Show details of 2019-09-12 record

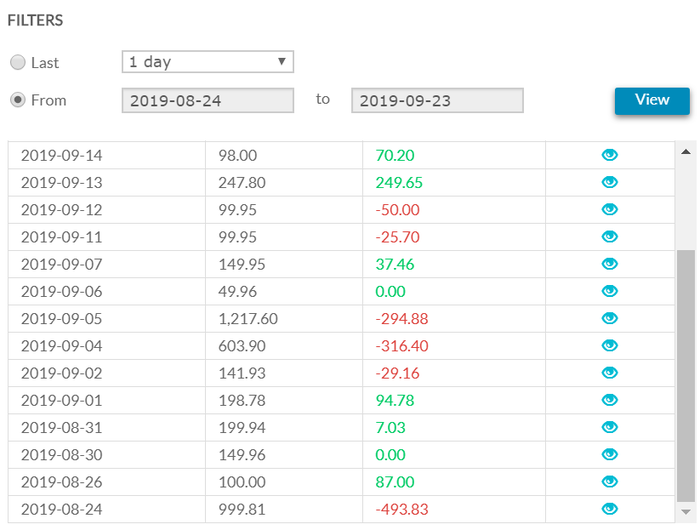(609, 209)
